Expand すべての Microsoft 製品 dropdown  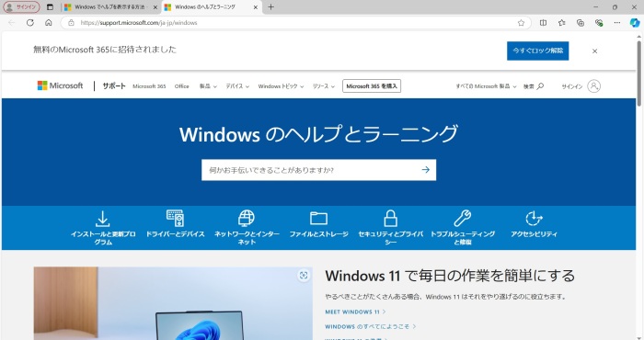[x=486, y=86]
